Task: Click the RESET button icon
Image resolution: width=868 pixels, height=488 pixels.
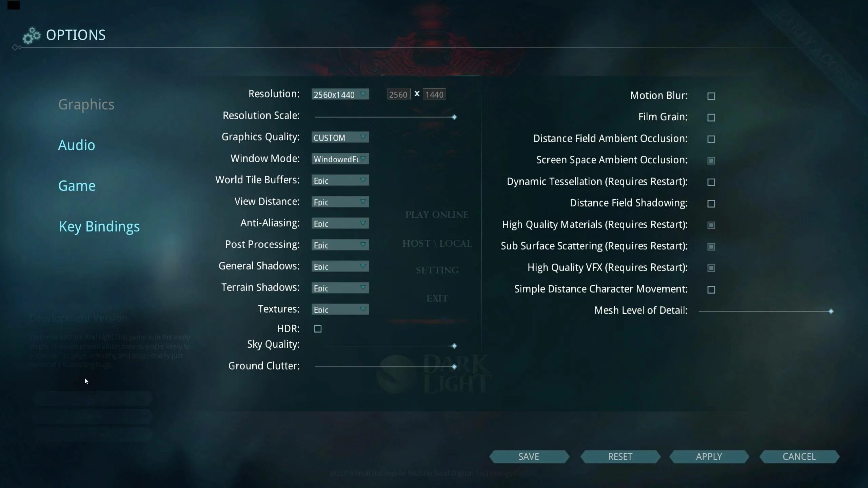Action: (620, 456)
